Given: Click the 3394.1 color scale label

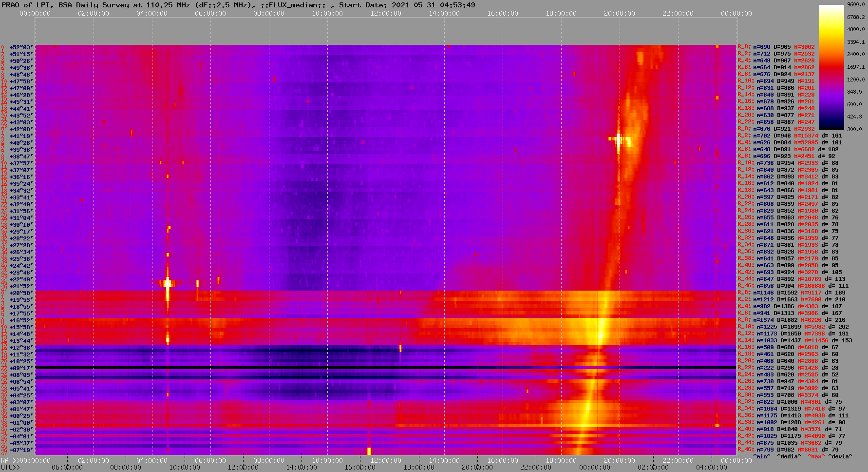Looking at the screenshot, I should coord(856,42).
